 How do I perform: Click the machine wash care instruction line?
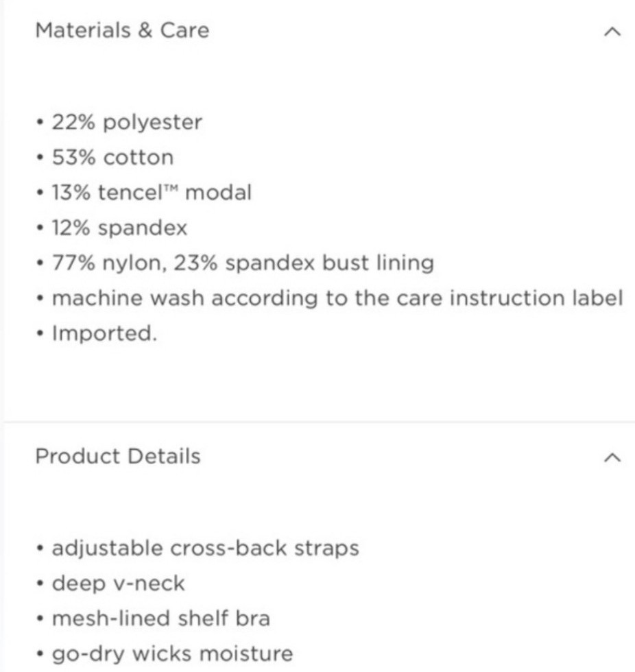337,298
